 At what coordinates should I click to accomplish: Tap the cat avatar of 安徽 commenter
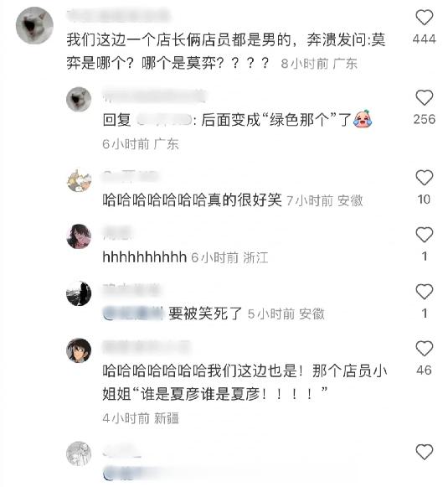79,180
